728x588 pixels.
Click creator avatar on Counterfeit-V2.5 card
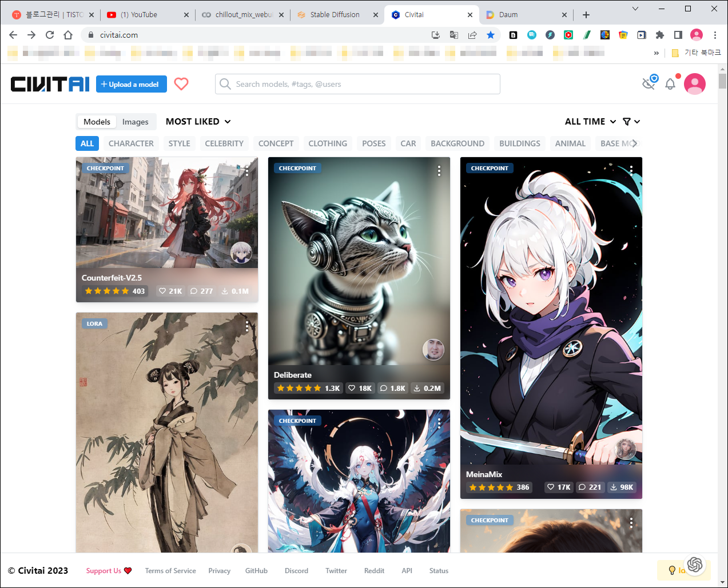(x=241, y=252)
